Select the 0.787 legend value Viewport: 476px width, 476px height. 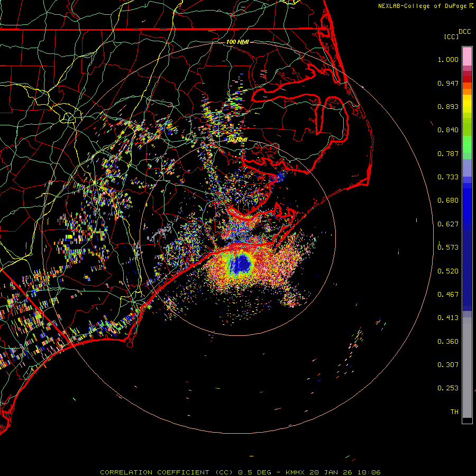[448, 153]
